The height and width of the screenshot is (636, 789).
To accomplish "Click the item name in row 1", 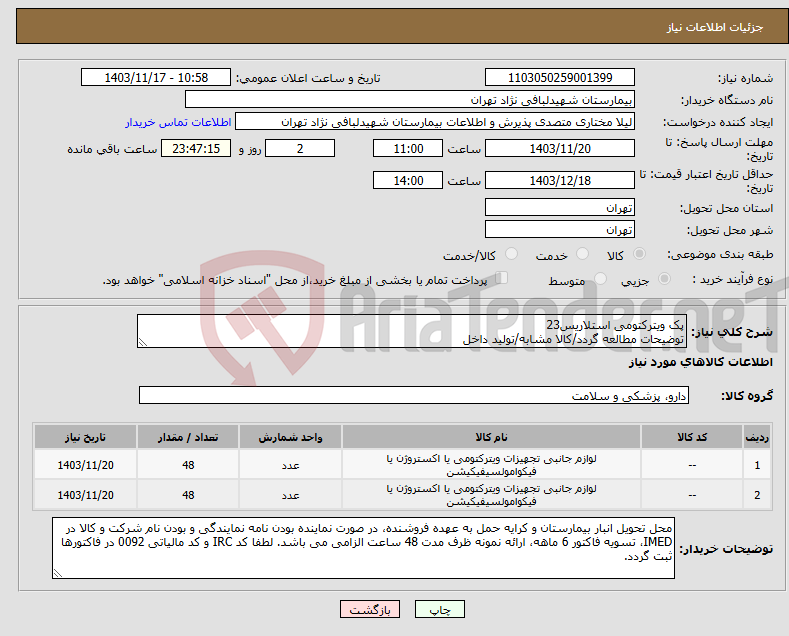I will [491, 465].
